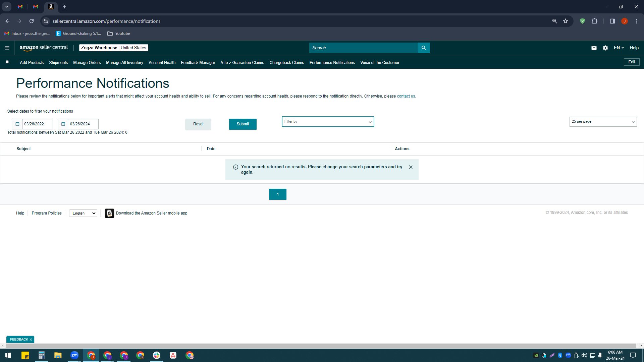The height and width of the screenshot is (362, 644).
Task: Open the Inbox Gmail bookmark
Action: click(x=27, y=34)
